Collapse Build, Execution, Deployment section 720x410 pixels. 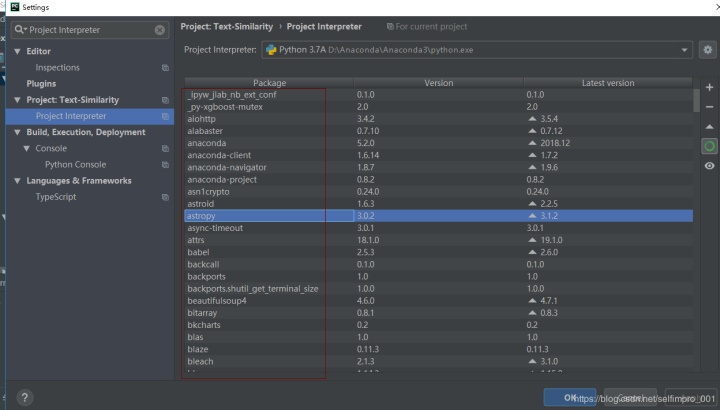17,132
